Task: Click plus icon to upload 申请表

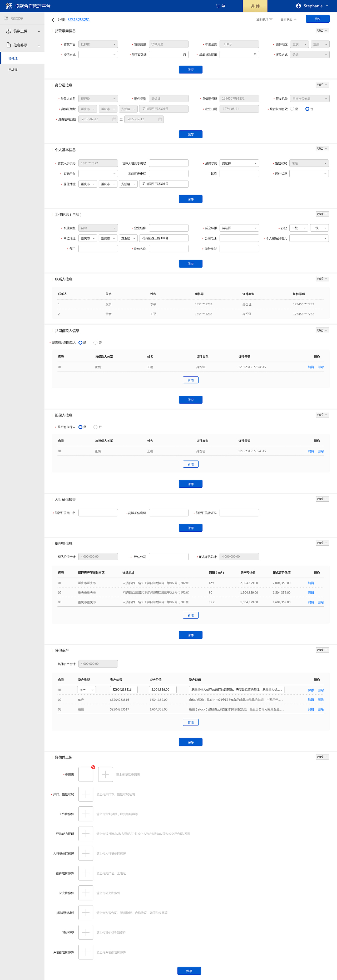Action: (106, 775)
